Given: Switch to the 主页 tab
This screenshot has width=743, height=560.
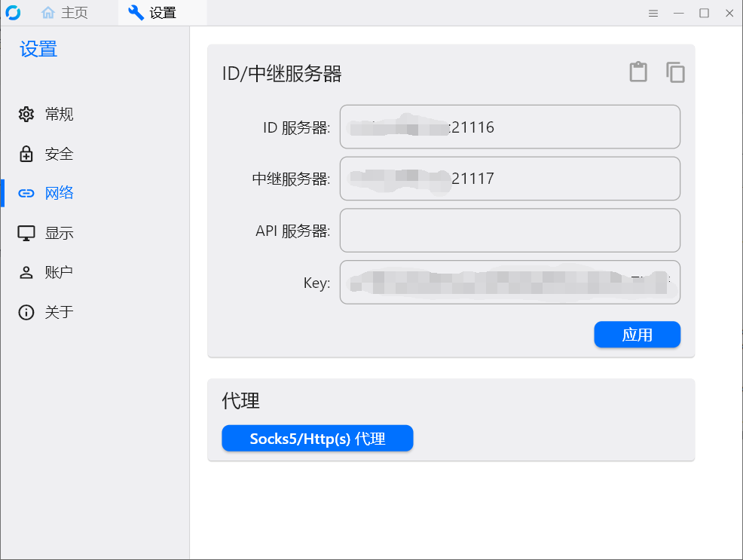Looking at the screenshot, I should tap(65, 13).
